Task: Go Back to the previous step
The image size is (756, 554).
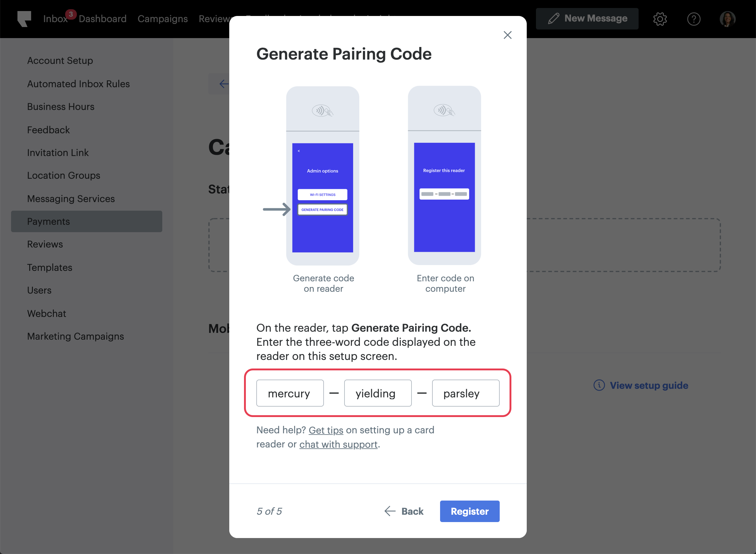Action: coord(404,511)
